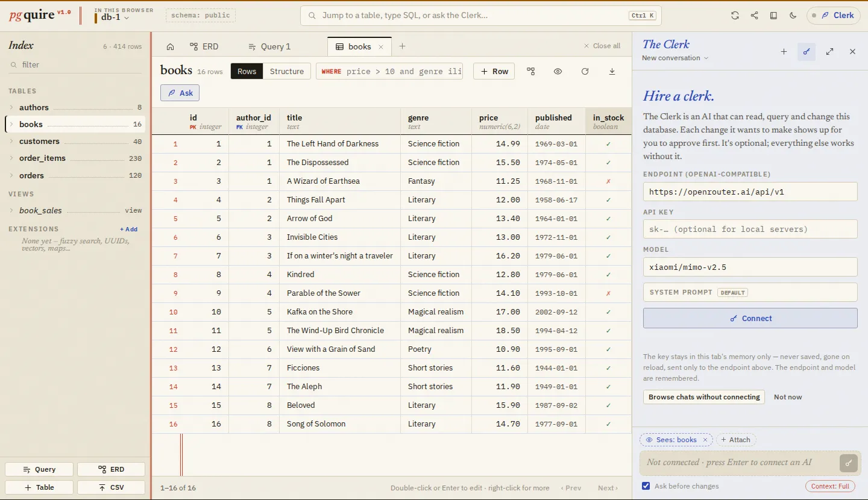Toggle the sidebar layout icon in top bar
This screenshot has width=868, height=500.
click(x=773, y=16)
